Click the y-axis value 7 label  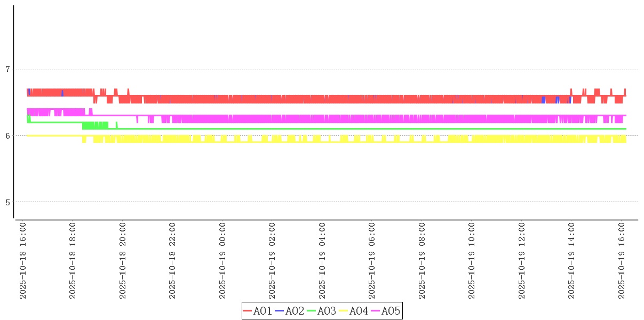pos(7,69)
